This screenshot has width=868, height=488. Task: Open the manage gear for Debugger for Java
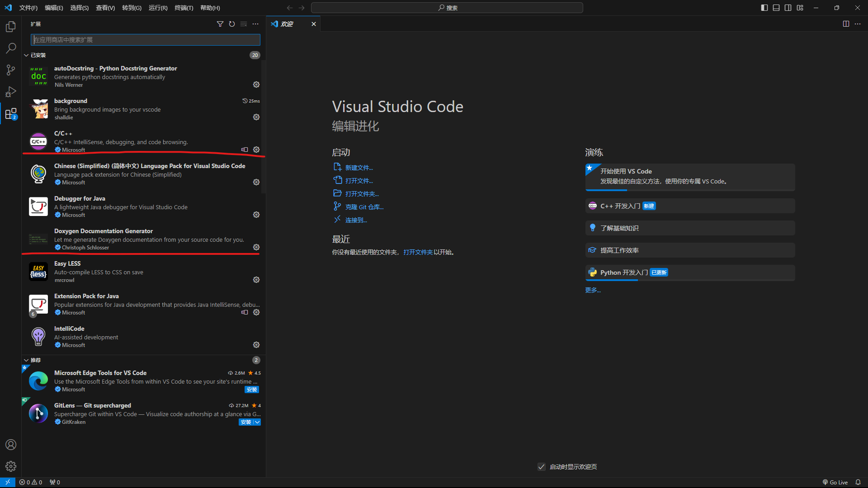pyautogui.click(x=256, y=215)
